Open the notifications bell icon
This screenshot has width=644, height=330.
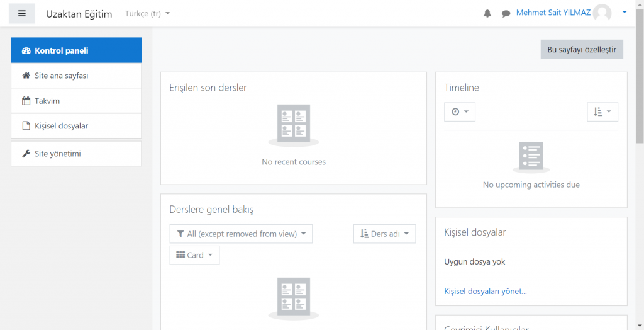pyautogui.click(x=487, y=14)
